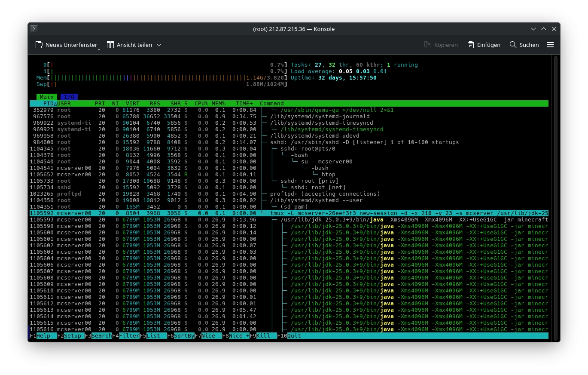
Task: Click the Einfügen label
Action: pyautogui.click(x=489, y=45)
